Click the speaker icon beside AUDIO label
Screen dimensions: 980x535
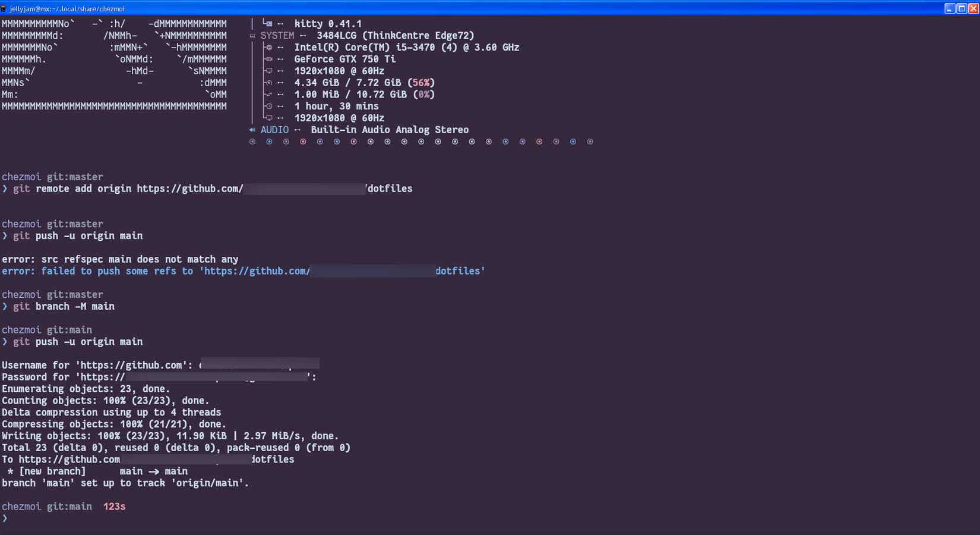[x=252, y=130]
